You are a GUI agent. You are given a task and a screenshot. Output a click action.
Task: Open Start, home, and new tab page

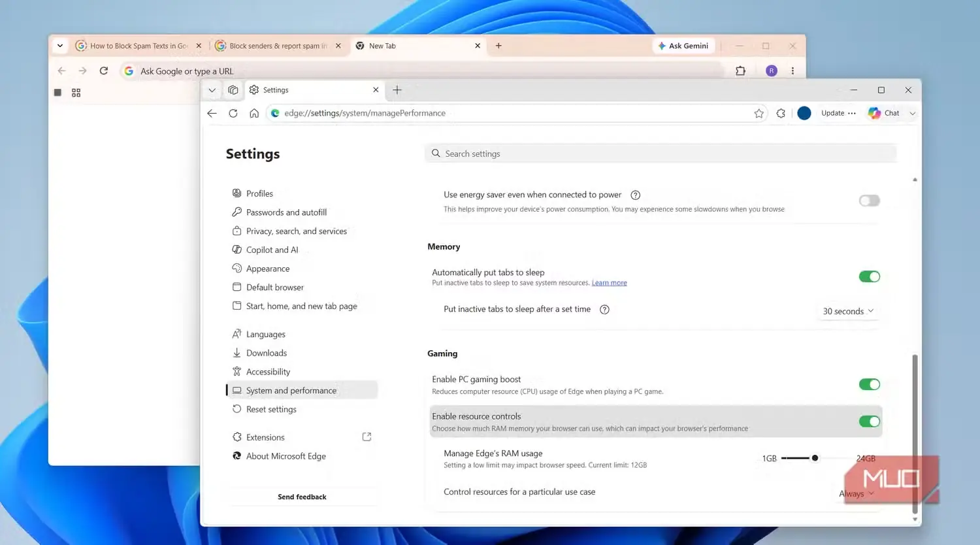click(x=295, y=306)
